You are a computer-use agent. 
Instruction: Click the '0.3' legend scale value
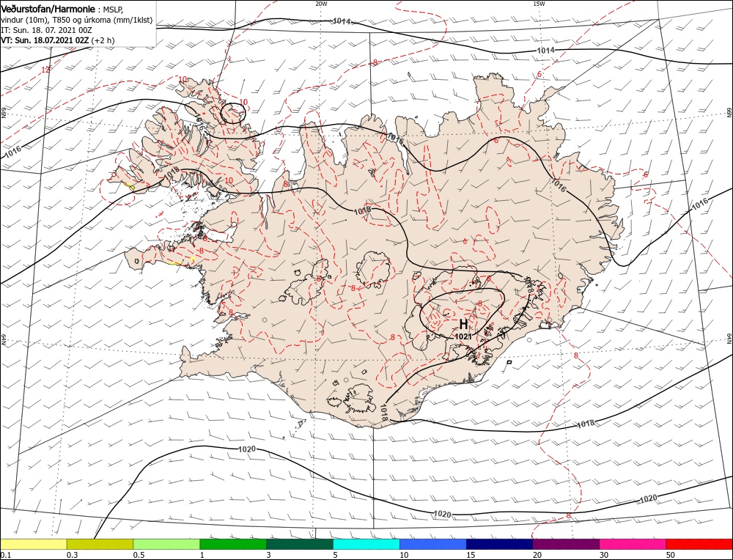pyautogui.click(x=72, y=555)
